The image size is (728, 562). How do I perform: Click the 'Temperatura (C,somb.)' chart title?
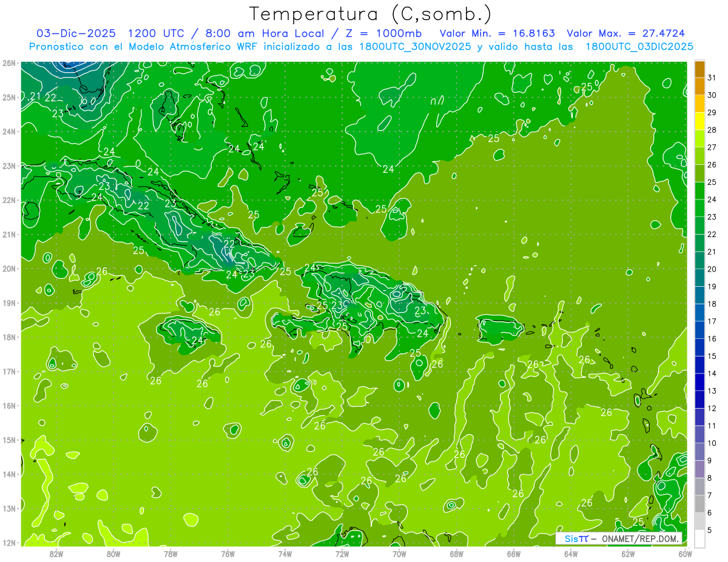tap(370, 14)
